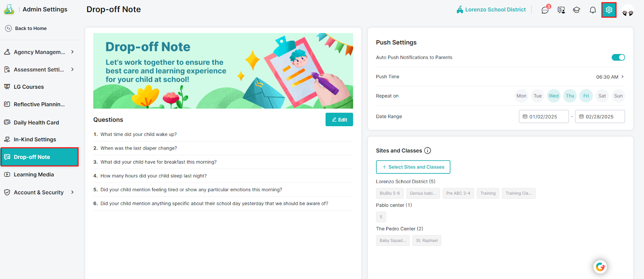Click the notification bell icon
The height and width of the screenshot is (279, 644).
pos(592,10)
